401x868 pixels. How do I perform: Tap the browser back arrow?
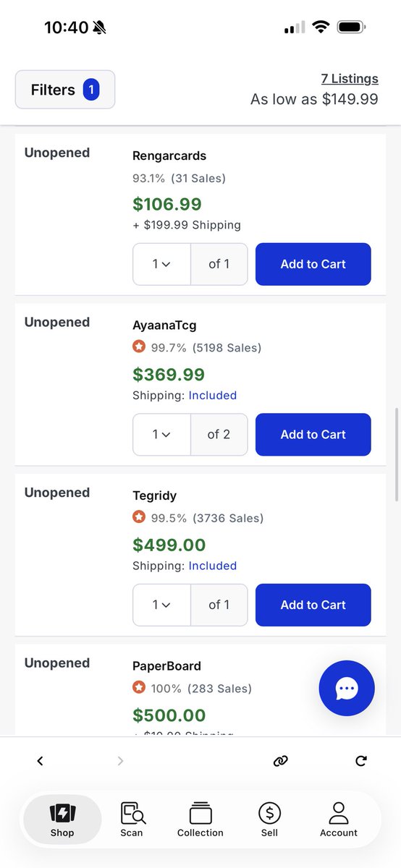[40, 760]
